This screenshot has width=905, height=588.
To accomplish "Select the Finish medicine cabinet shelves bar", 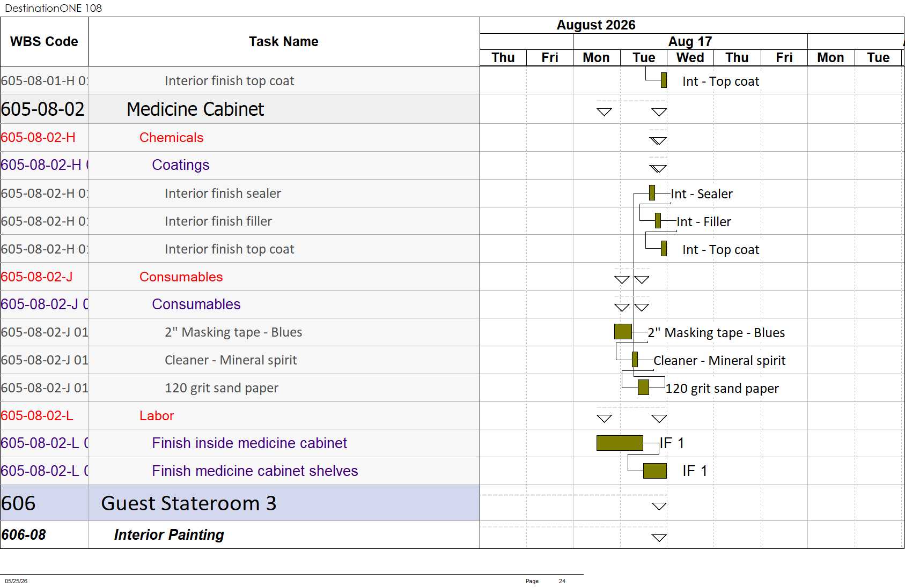I will click(654, 471).
